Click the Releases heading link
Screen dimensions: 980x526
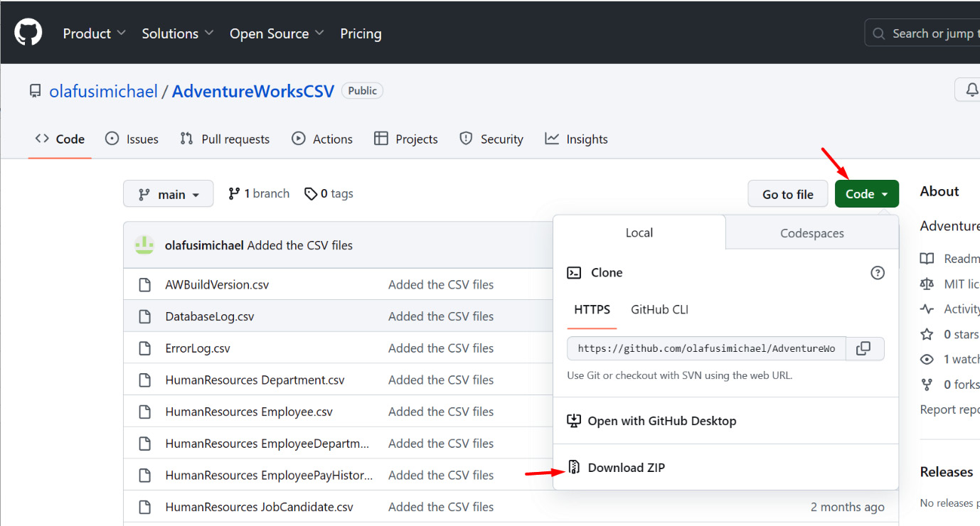point(946,472)
